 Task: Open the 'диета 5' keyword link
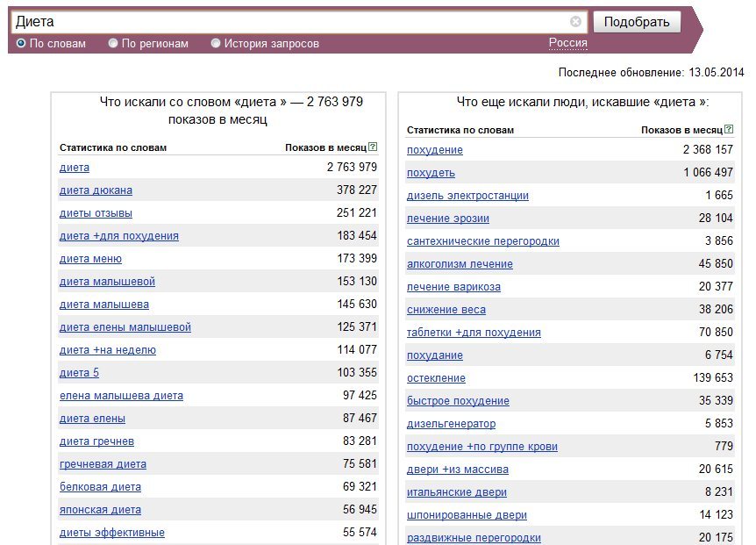[79, 373]
